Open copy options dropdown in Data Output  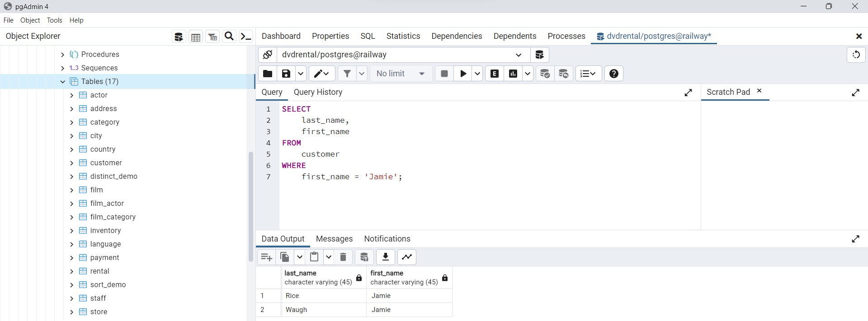click(299, 257)
